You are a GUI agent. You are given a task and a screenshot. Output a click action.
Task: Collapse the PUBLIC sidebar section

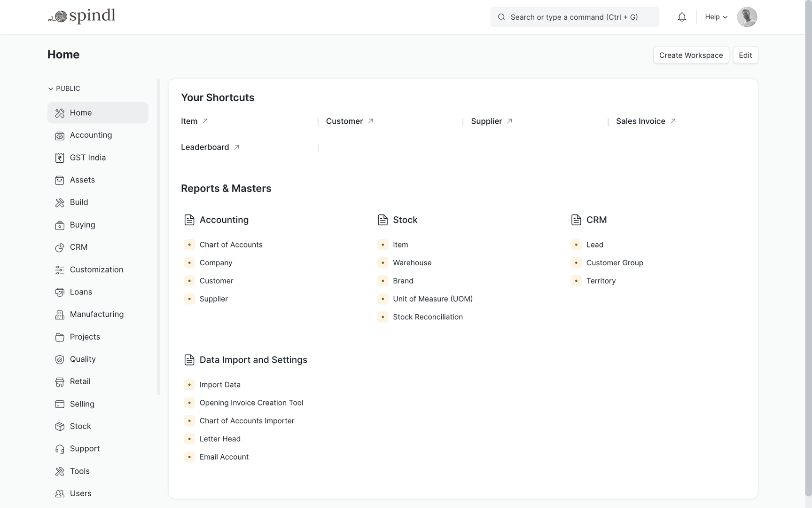(64, 88)
